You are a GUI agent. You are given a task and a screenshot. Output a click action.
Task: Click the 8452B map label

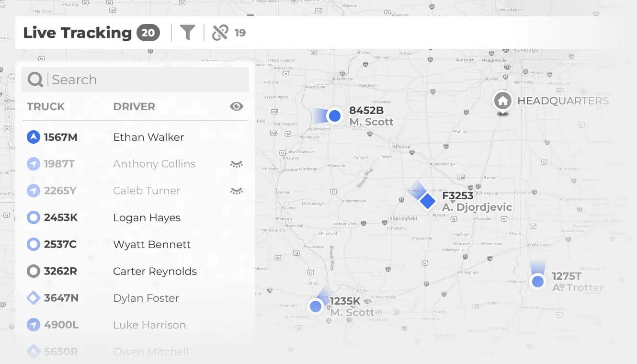pyautogui.click(x=366, y=111)
